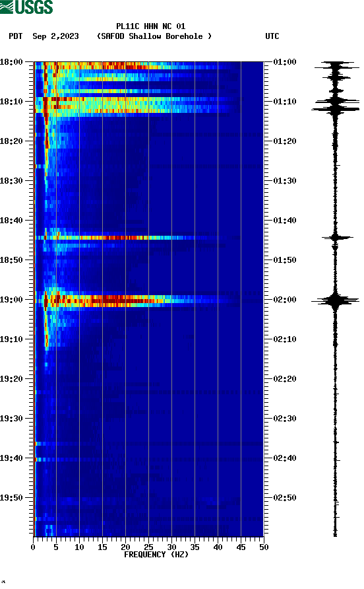Click the 5 Hz frequency tick label
Image resolution: width=364 pixels, height=589 pixels.
[56, 547]
